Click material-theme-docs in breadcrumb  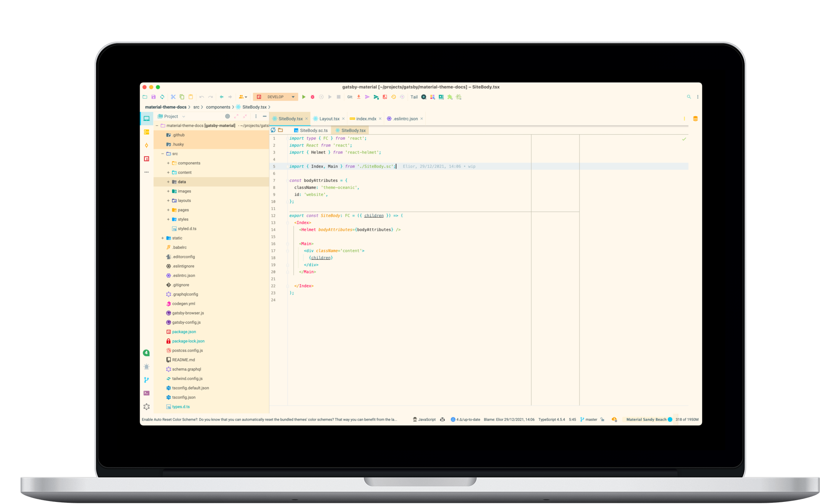tap(165, 107)
